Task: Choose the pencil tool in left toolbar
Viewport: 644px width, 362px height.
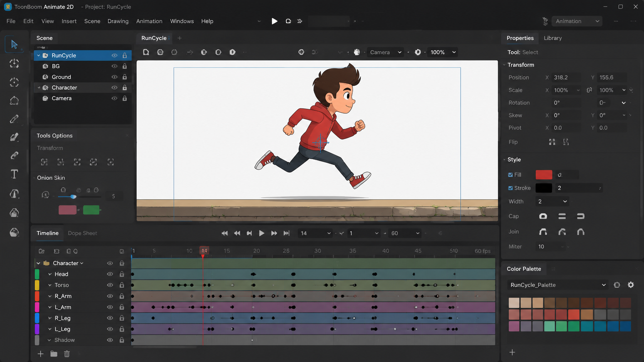Action: click(14, 119)
